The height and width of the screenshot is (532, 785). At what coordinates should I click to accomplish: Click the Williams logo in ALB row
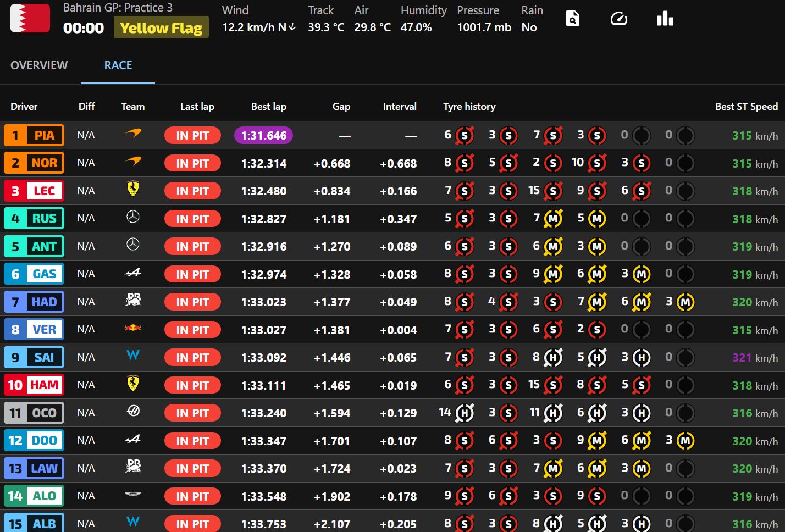133,522
